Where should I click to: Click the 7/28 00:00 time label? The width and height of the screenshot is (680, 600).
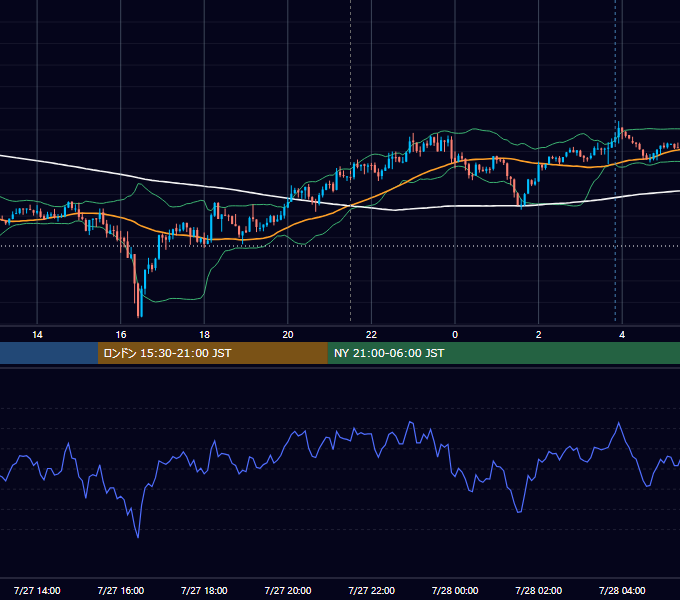455,590
